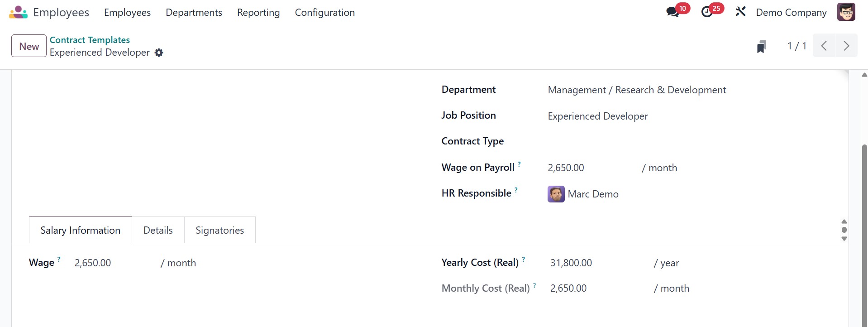
Task: Click Marc Demo's avatar picture
Action: pos(556,194)
